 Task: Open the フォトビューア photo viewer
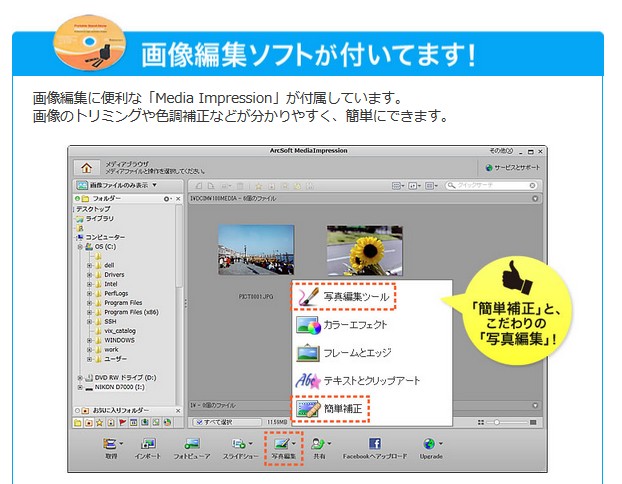point(192,448)
